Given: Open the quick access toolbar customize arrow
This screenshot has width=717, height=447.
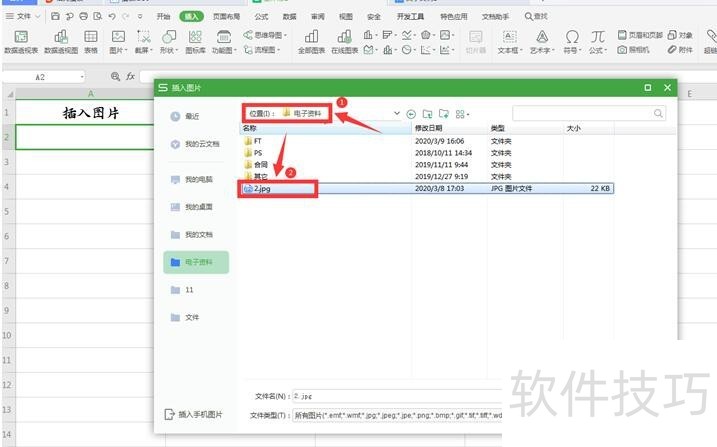Looking at the screenshot, I should [x=140, y=16].
